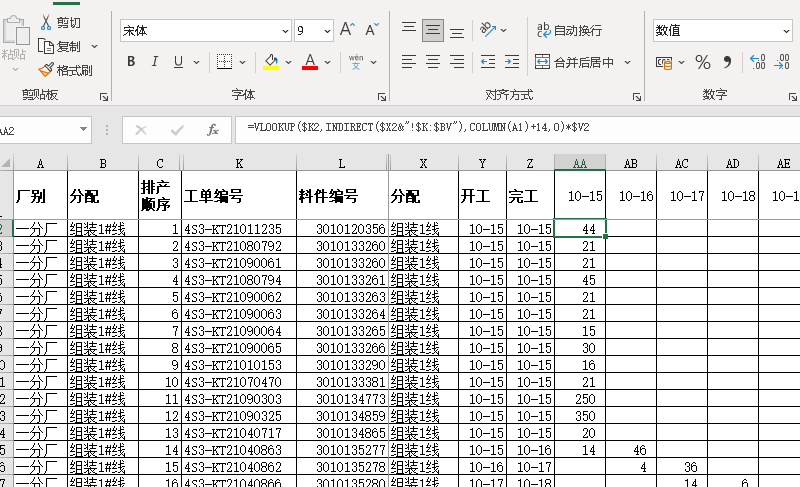The height and width of the screenshot is (487, 800).
Task: Select column K header
Action: click(x=239, y=163)
